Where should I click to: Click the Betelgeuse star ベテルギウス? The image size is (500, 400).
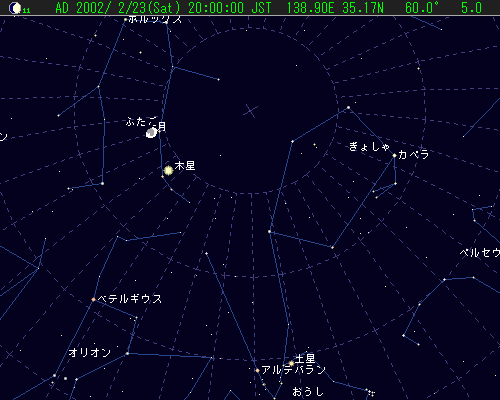(93, 299)
